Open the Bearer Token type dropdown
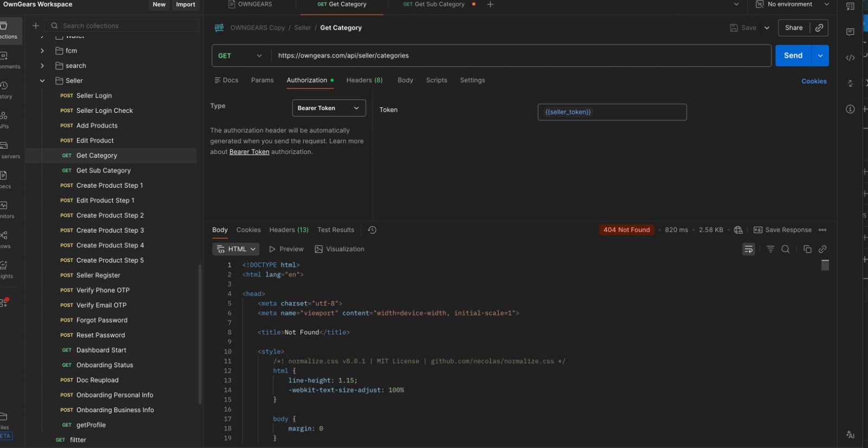Image resolution: width=868 pixels, height=448 pixels. (x=328, y=108)
